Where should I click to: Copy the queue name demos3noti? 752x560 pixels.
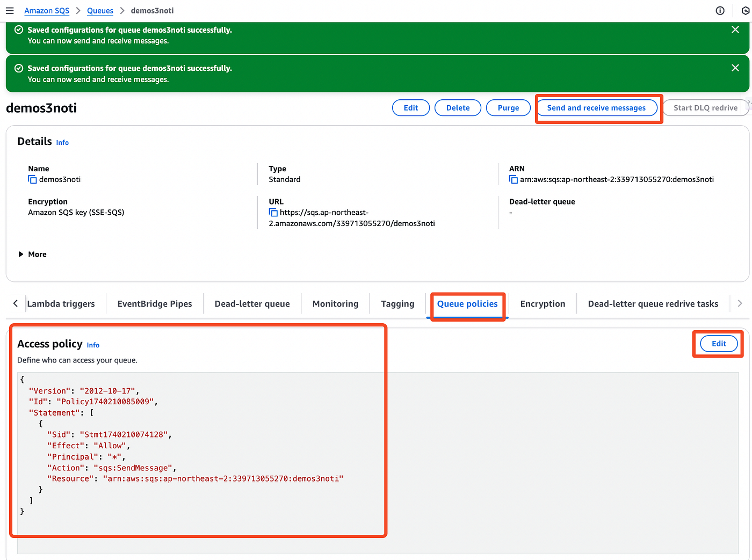pyautogui.click(x=32, y=179)
